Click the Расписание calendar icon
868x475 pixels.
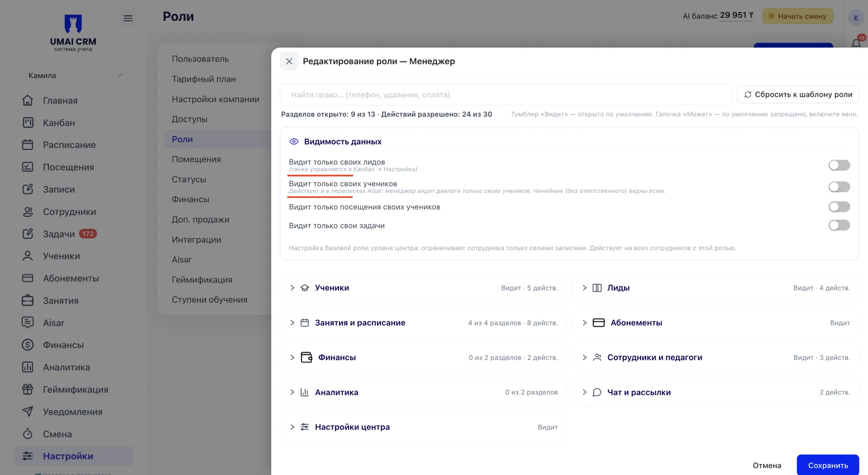(x=28, y=145)
